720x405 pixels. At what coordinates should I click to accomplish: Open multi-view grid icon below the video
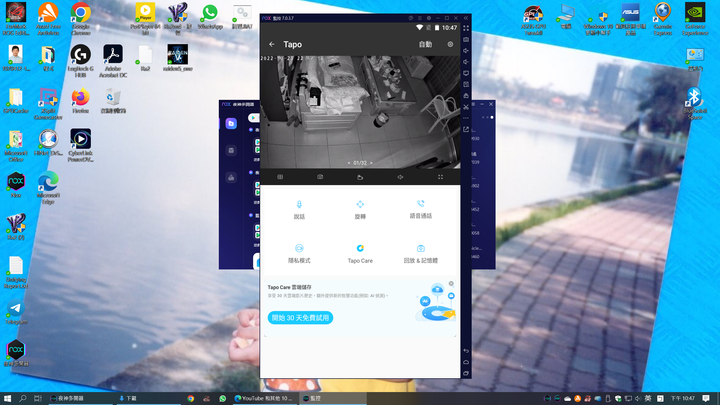click(x=280, y=177)
